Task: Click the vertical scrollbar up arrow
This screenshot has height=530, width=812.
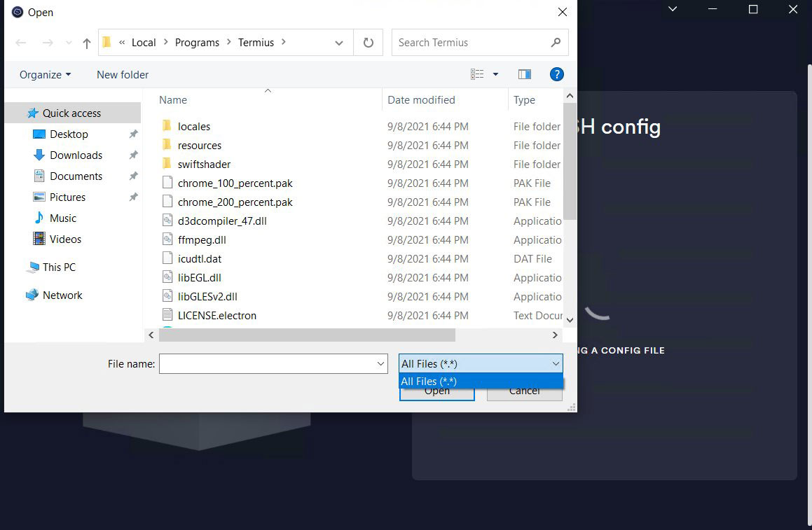Action: coord(570,96)
